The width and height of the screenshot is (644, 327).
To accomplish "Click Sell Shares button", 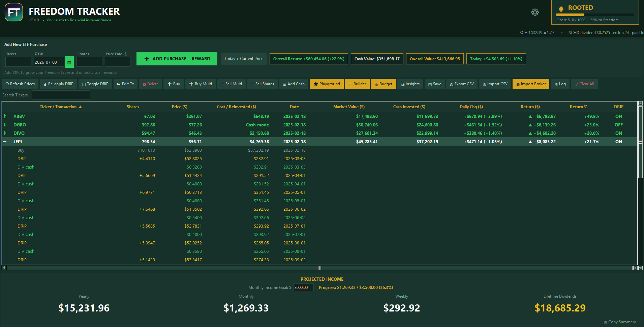I will [262, 84].
